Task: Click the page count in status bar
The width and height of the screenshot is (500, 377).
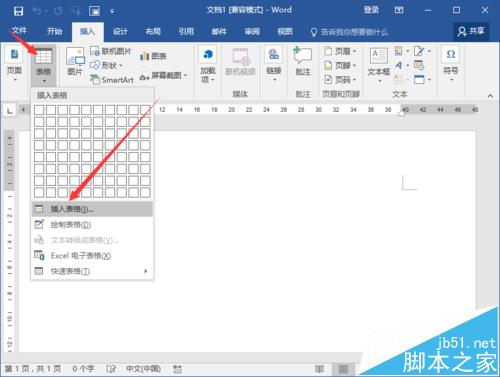Action: coord(33,369)
